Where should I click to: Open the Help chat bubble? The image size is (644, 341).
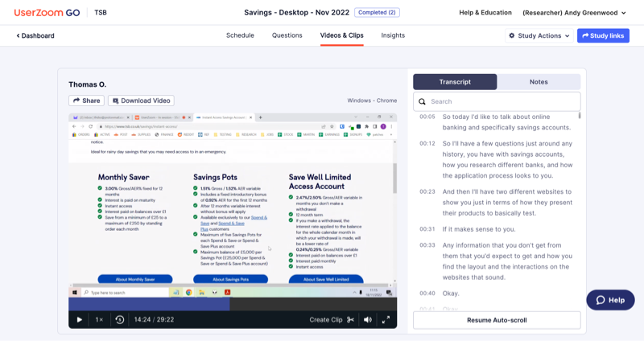click(610, 300)
